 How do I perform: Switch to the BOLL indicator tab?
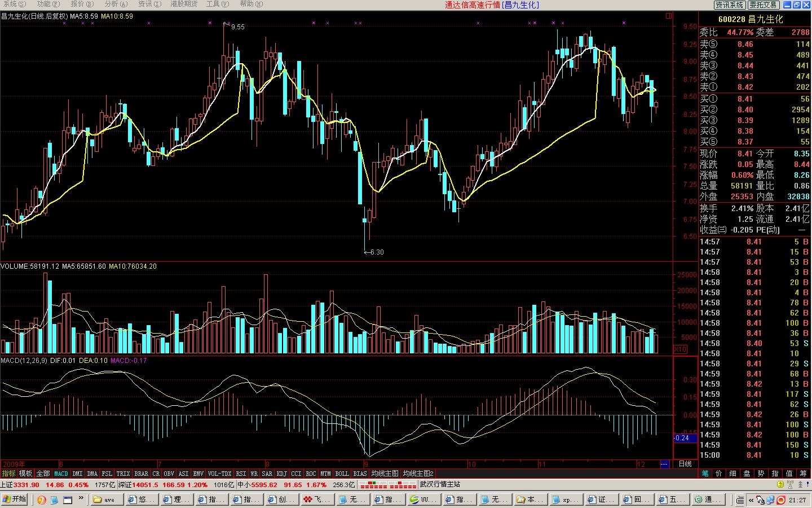coord(342,474)
